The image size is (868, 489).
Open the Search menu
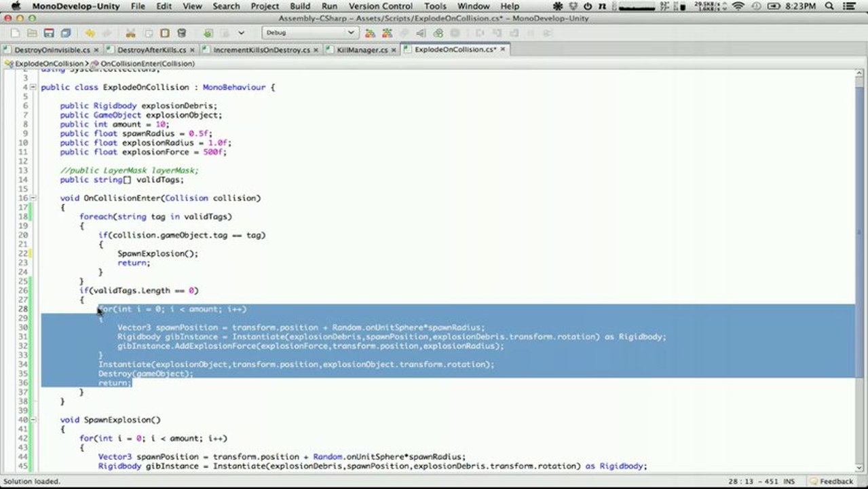point(226,6)
